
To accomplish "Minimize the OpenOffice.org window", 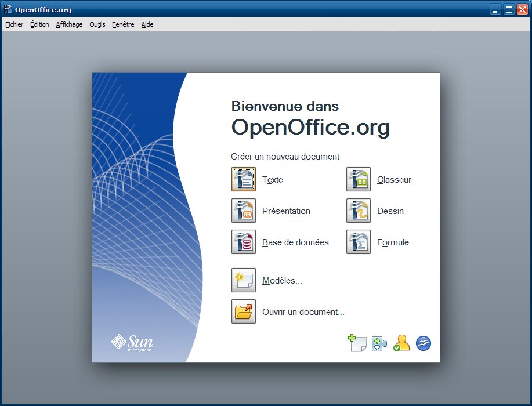I will point(495,10).
